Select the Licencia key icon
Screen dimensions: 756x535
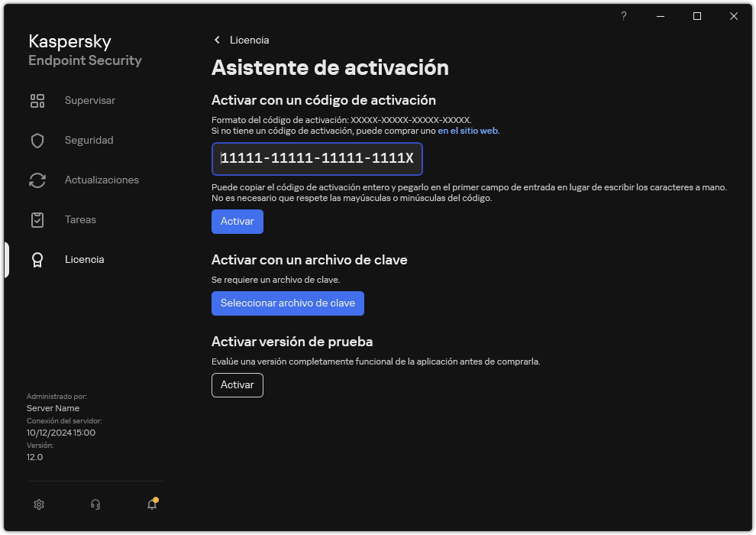coord(37,259)
